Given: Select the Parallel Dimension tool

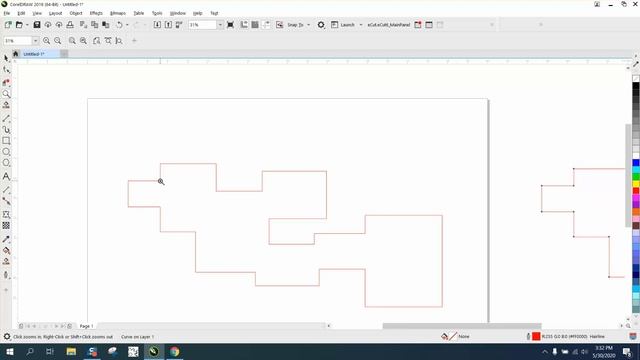Looking at the screenshot, I should click(x=6, y=190).
